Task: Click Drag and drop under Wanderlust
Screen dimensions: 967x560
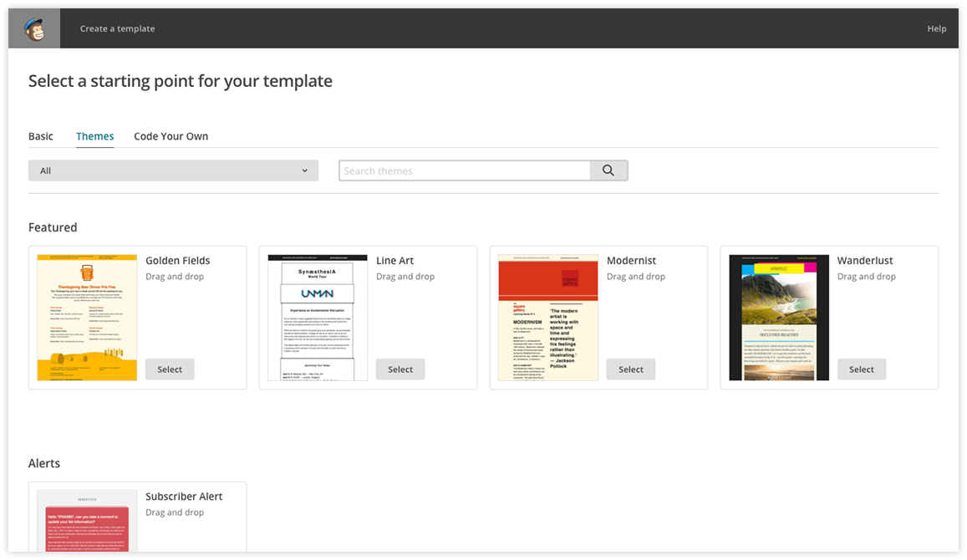Action: 867,277
